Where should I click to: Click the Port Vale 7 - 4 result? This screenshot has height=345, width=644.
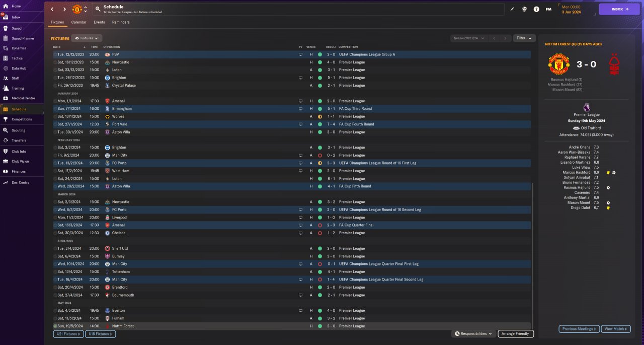330,124
